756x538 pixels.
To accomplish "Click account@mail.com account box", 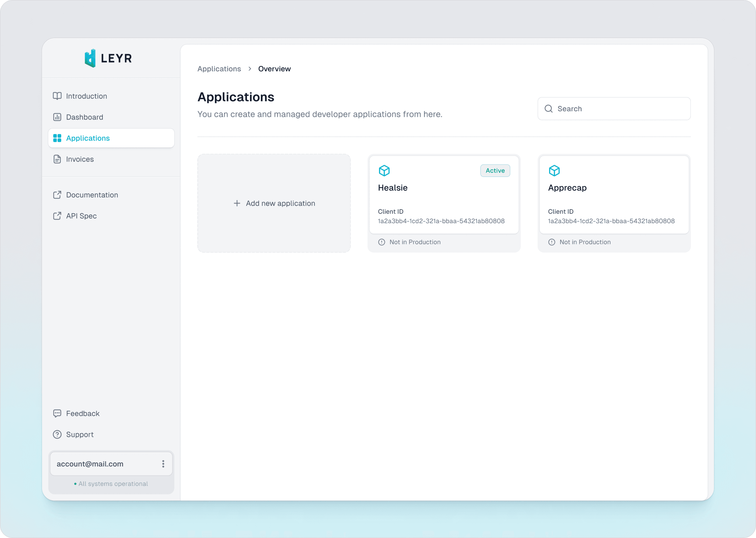I will pos(111,464).
